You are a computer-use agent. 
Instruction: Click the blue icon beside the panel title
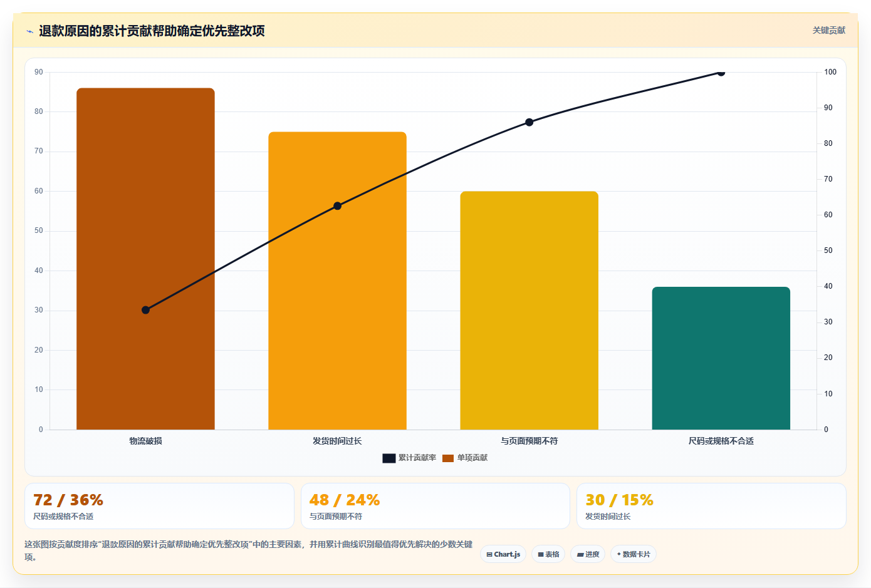(29, 31)
